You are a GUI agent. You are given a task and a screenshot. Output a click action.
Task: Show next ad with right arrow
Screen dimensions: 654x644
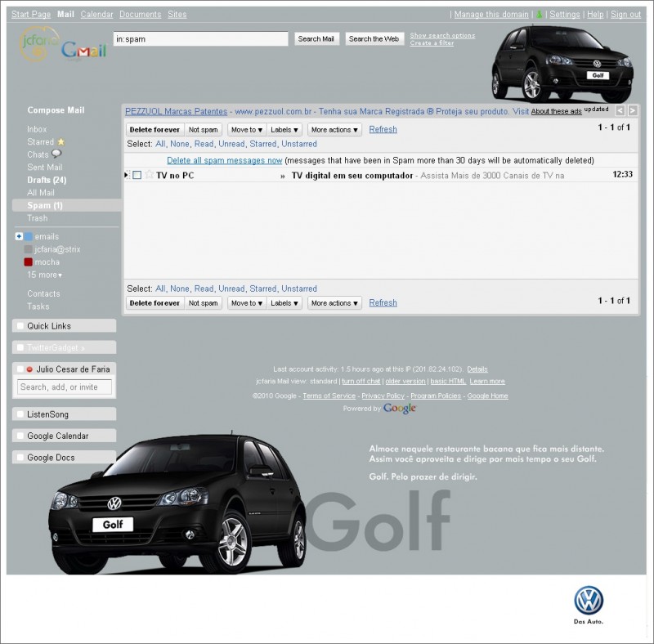pos(633,110)
